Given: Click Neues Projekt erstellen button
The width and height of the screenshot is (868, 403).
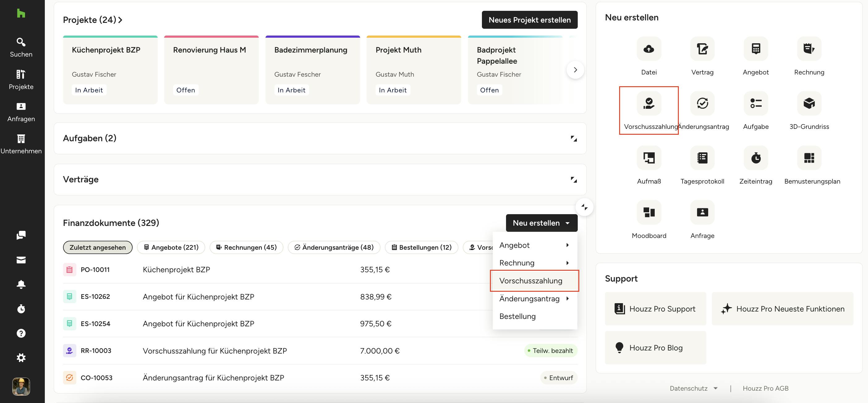Looking at the screenshot, I should [529, 20].
